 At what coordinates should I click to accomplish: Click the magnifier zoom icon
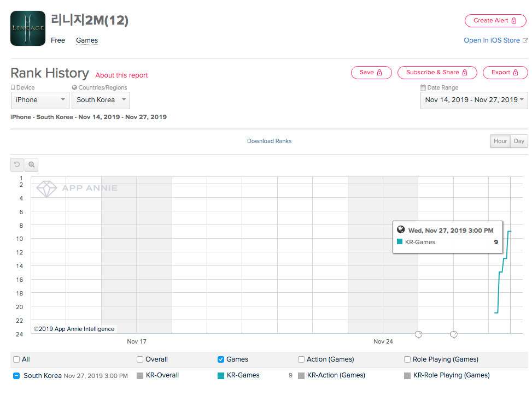(x=32, y=164)
